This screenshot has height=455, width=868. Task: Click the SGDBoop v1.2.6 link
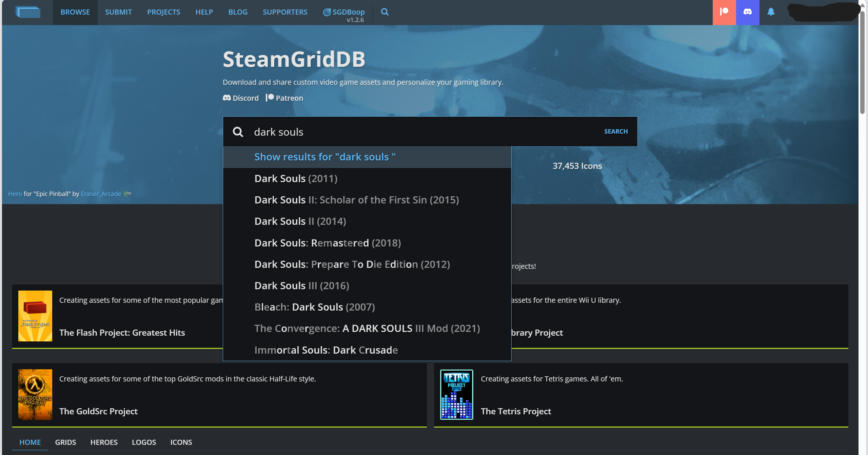pyautogui.click(x=344, y=15)
